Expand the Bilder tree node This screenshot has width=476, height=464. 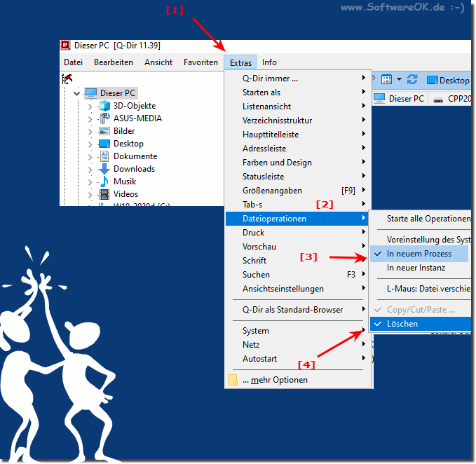(x=90, y=132)
